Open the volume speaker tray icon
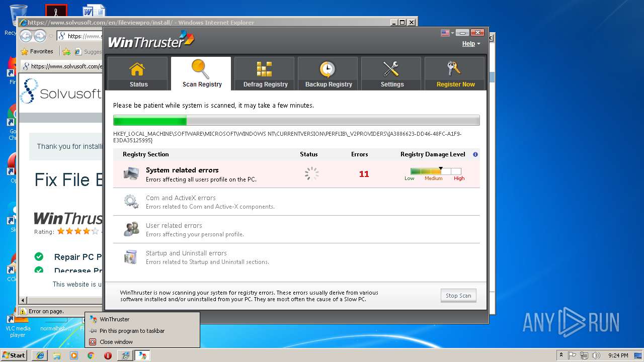 click(596, 355)
